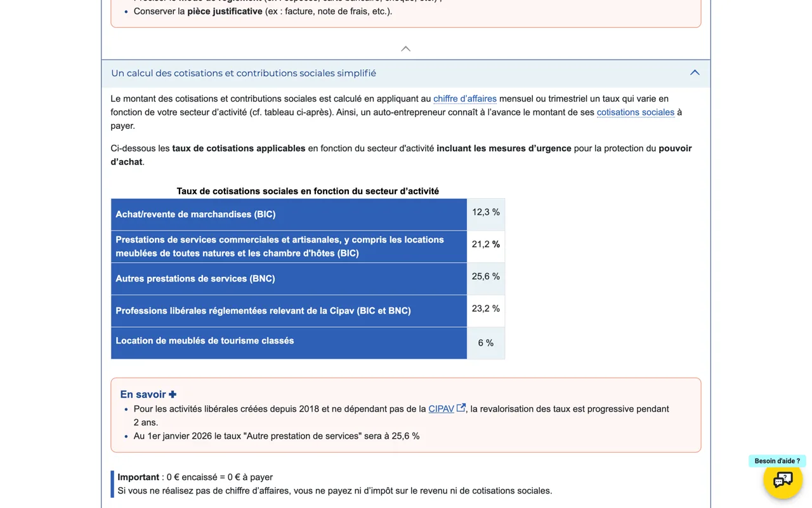
Task: Click the 6 % rate cell
Action: pyautogui.click(x=486, y=343)
